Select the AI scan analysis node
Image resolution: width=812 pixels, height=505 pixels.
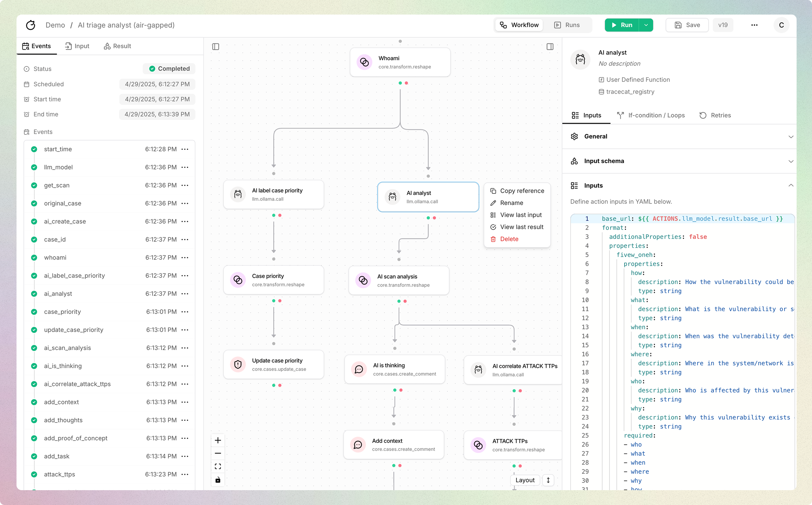click(399, 280)
